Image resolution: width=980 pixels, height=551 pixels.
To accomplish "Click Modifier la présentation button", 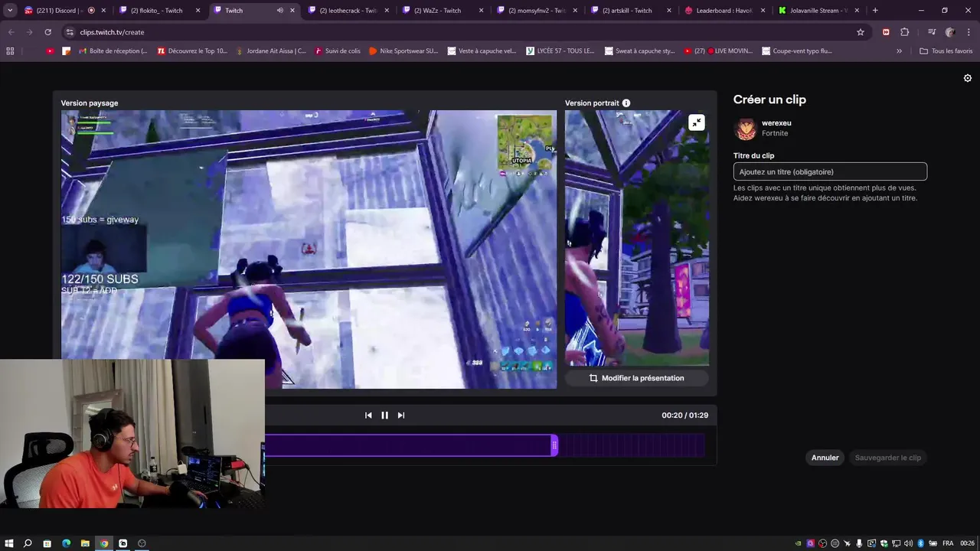I will pos(637,378).
